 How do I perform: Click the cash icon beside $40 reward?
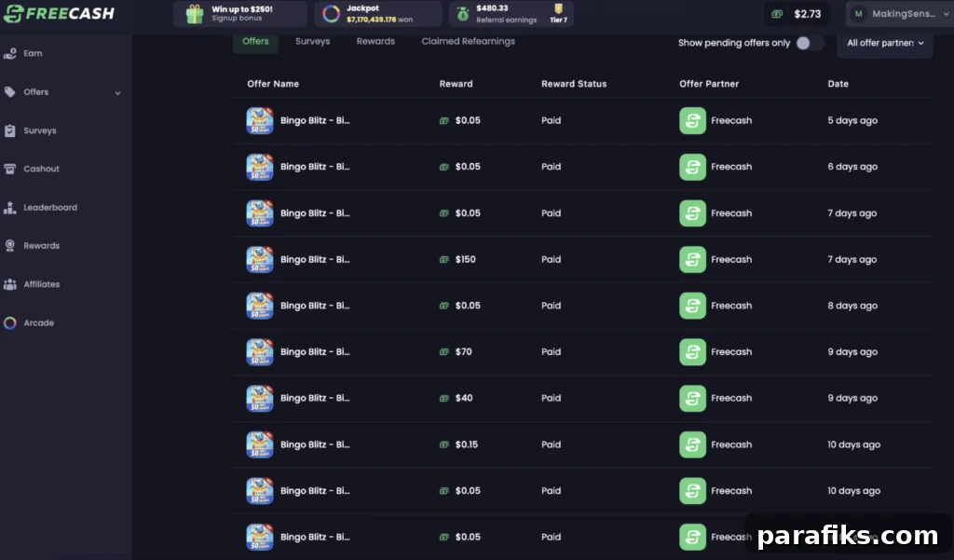pos(444,398)
